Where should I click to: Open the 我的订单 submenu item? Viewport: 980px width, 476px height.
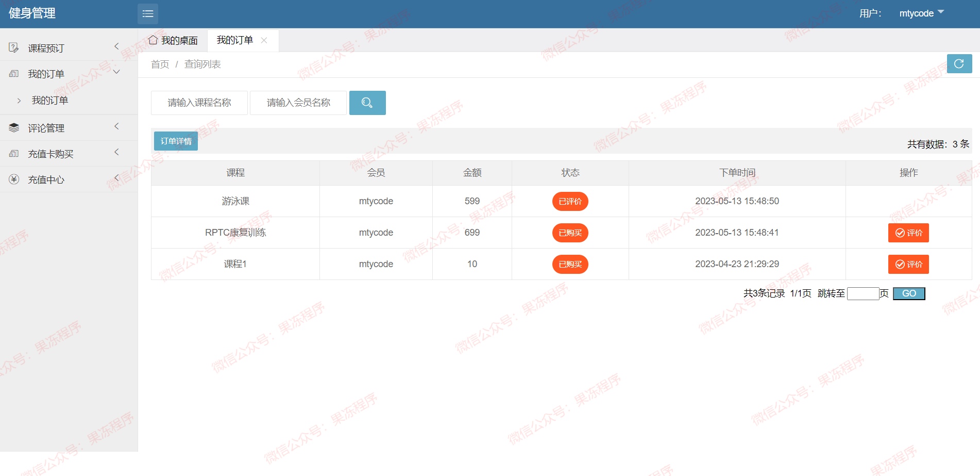click(50, 101)
